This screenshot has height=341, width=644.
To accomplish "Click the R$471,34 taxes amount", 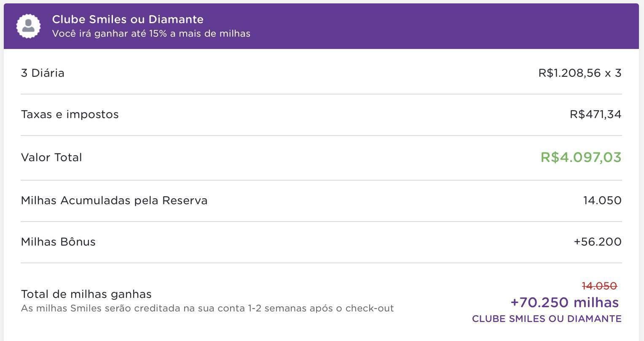I will [x=596, y=114].
